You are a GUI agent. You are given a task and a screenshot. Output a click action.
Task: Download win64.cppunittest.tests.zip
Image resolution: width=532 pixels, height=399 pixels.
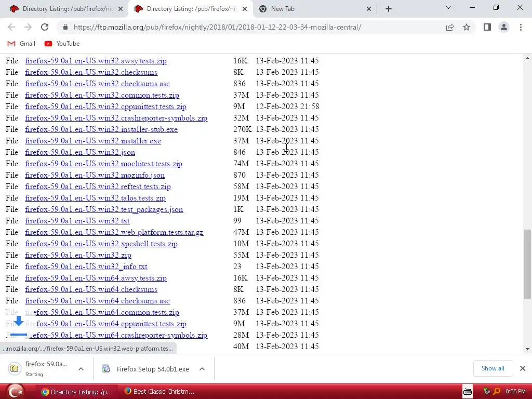pos(106,324)
